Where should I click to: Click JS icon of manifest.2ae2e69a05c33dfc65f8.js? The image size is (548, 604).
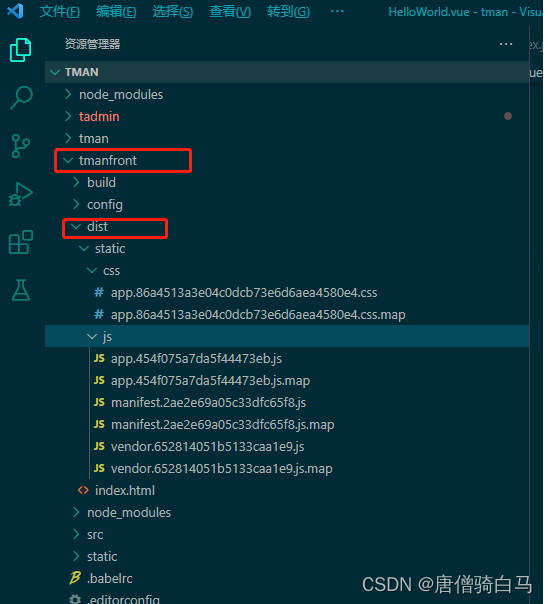[x=99, y=403]
